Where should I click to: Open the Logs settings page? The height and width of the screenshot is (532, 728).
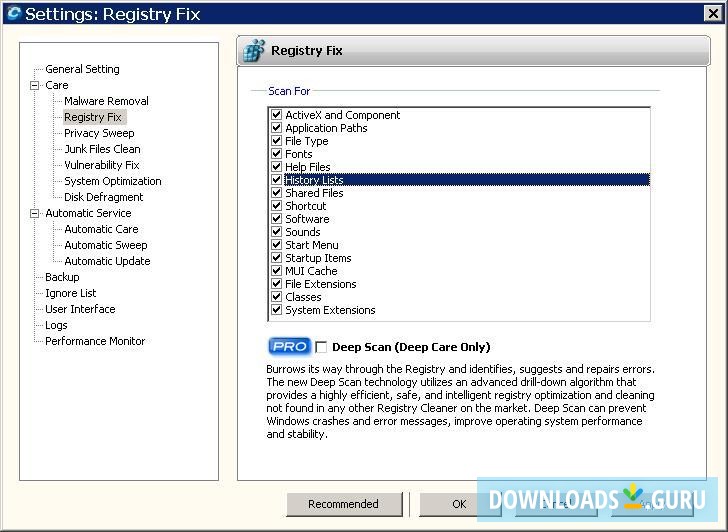(x=56, y=325)
